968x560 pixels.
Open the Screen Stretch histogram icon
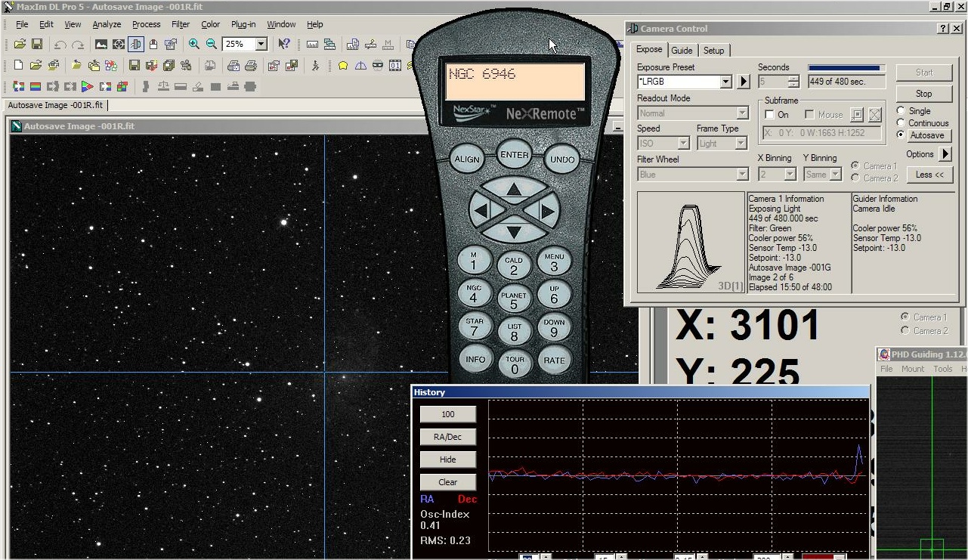click(101, 45)
